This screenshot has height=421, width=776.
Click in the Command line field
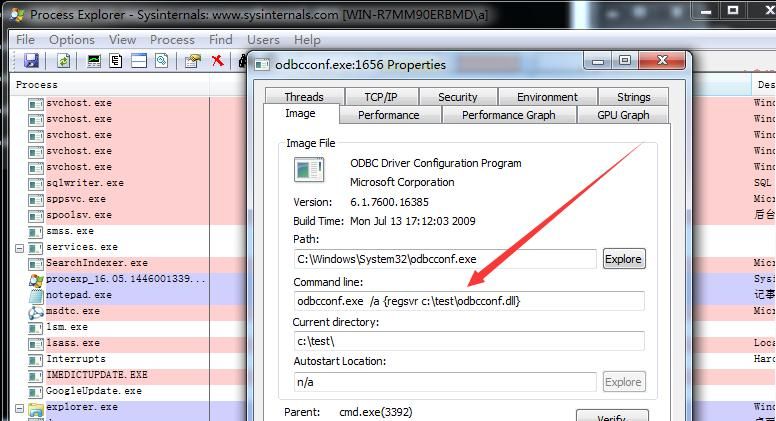click(469, 301)
